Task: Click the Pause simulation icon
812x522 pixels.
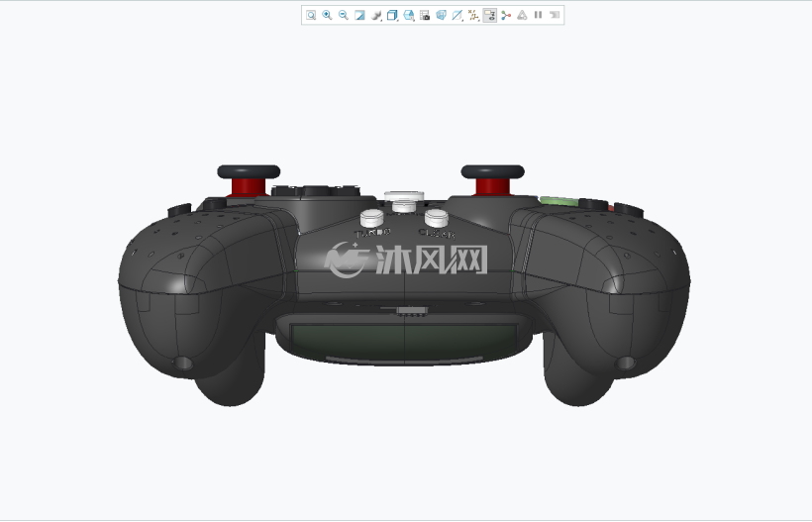Action: (x=538, y=15)
